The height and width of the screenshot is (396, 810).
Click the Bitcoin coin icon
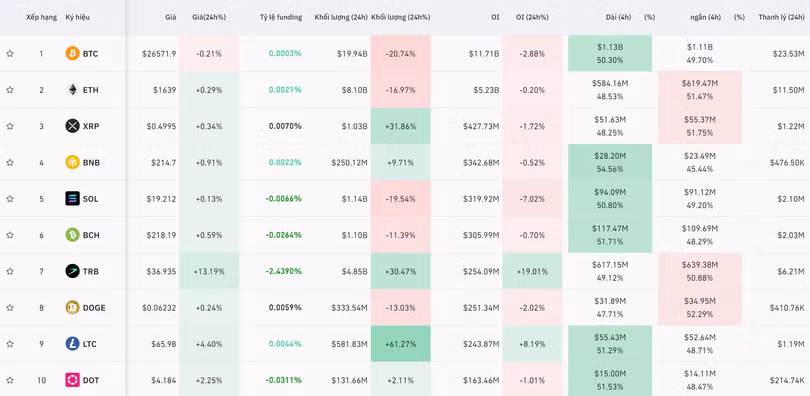72,53
